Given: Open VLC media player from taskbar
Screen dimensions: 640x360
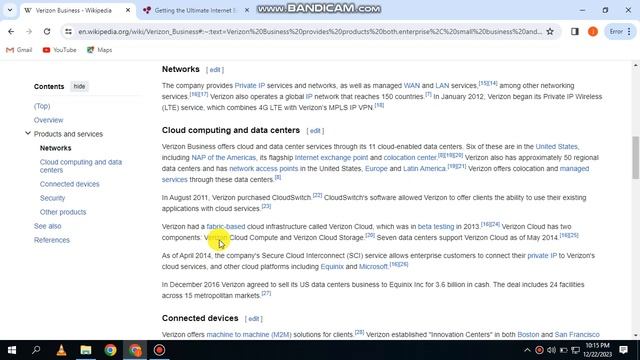Looking at the screenshot, I should pyautogui.click(x=61, y=350).
